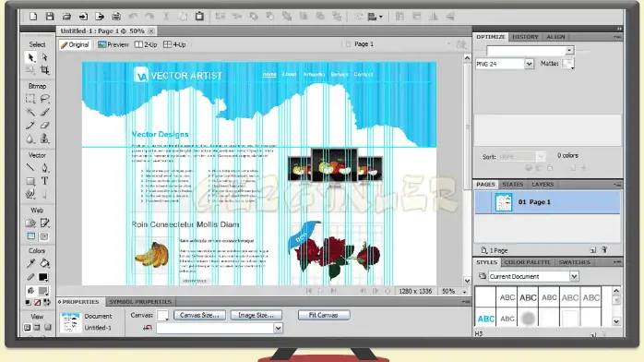Screen dimensions: 644x362
Task: Click the Save toolbar icon
Action: 50,17
